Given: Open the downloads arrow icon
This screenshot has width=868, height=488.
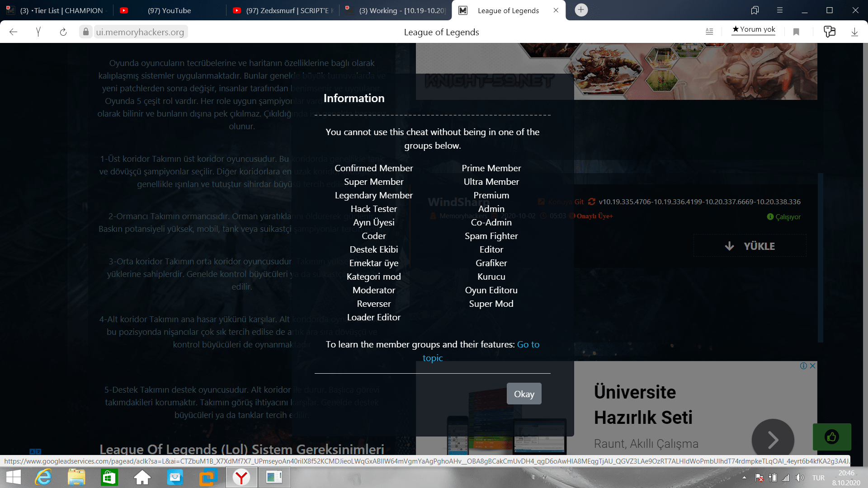Looking at the screenshot, I should (x=854, y=32).
